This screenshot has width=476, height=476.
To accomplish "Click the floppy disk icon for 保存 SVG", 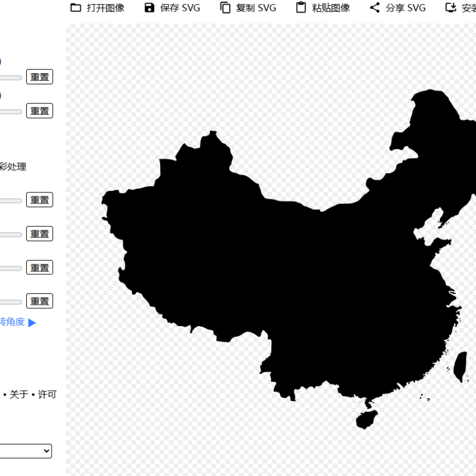I will [x=149, y=8].
